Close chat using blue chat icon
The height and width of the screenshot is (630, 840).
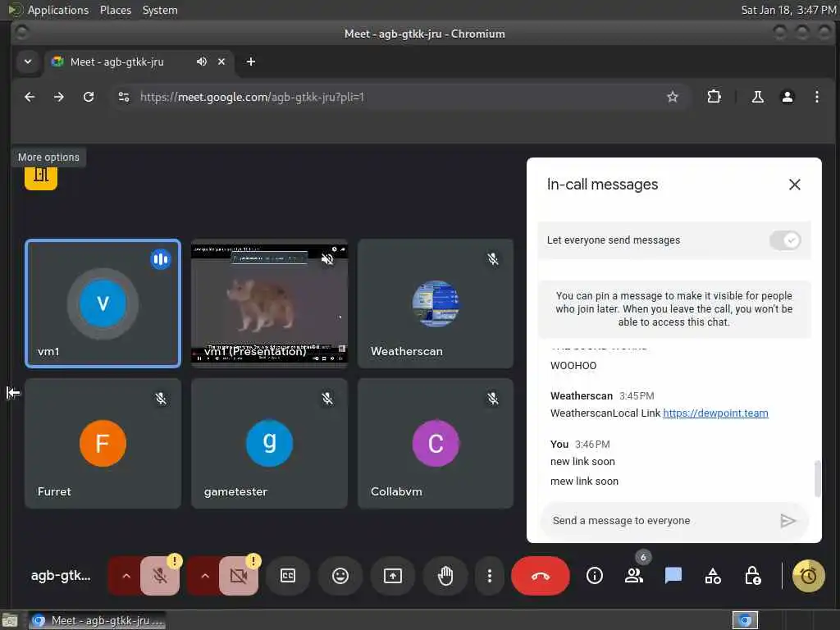tap(673, 576)
